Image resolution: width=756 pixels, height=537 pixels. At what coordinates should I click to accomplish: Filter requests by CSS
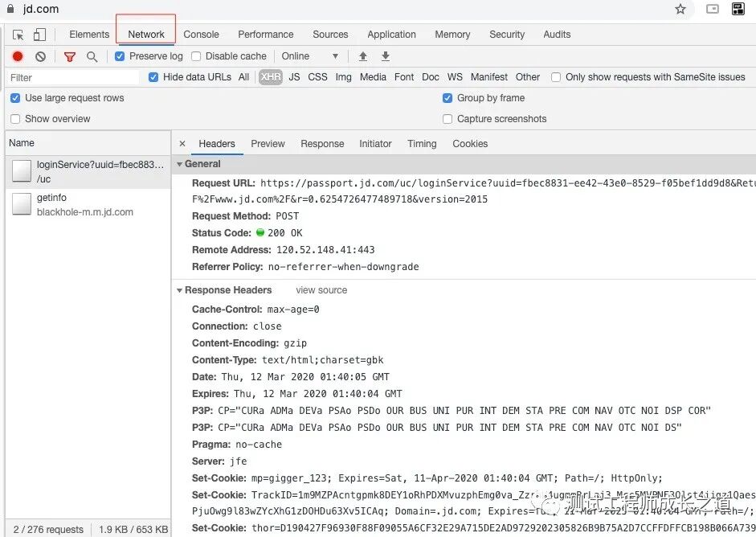[x=317, y=77]
